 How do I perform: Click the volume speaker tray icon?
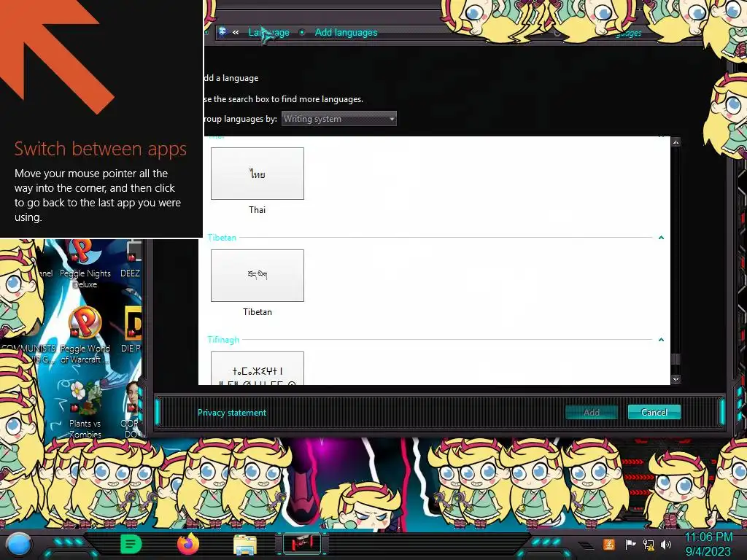tap(666, 544)
